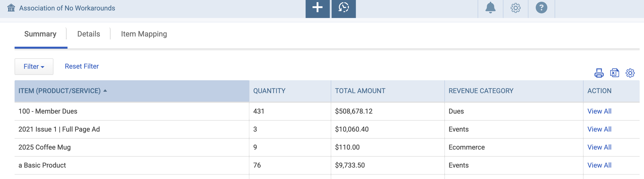This screenshot has height=179, width=644.
Task: Open the top bar settings gear
Action: pos(516,8)
